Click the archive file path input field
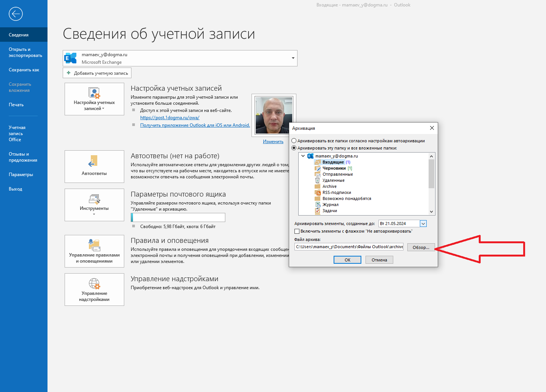The image size is (546, 392). click(348, 247)
